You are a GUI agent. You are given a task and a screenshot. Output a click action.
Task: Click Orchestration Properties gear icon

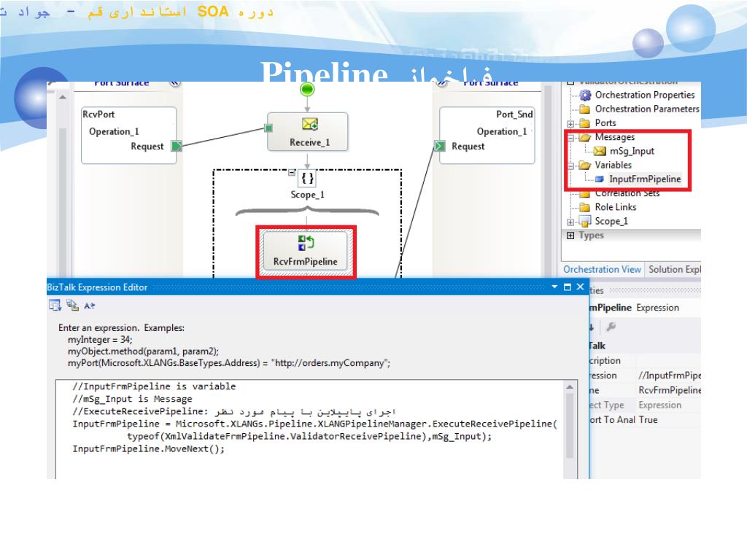(585, 96)
